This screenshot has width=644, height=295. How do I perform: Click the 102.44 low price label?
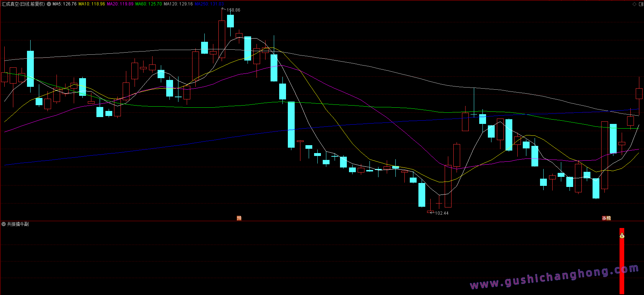click(x=442, y=213)
